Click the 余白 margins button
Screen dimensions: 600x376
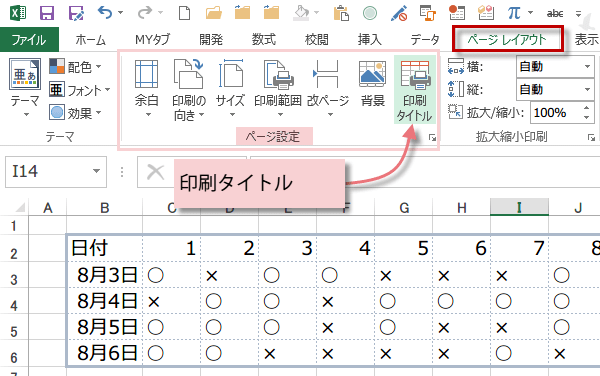(147, 89)
